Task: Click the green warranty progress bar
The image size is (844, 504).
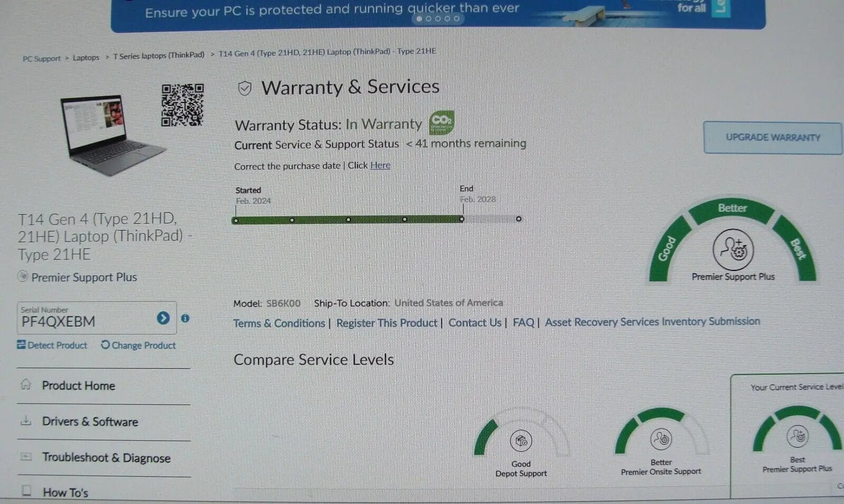Action: pos(348,220)
